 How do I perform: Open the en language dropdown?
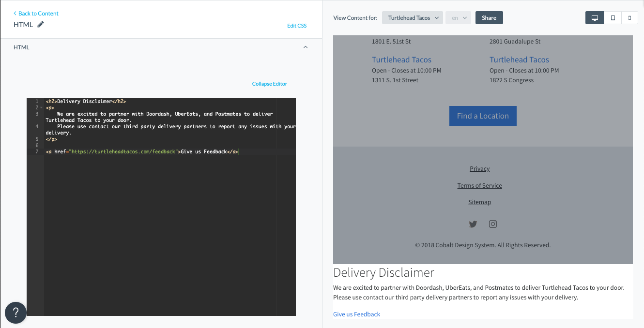tap(458, 18)
